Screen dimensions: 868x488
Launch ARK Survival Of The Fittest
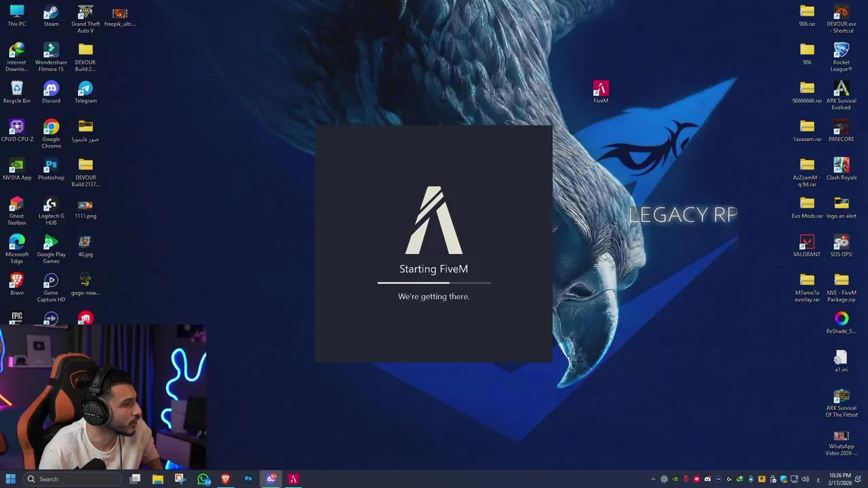(842, 403)
